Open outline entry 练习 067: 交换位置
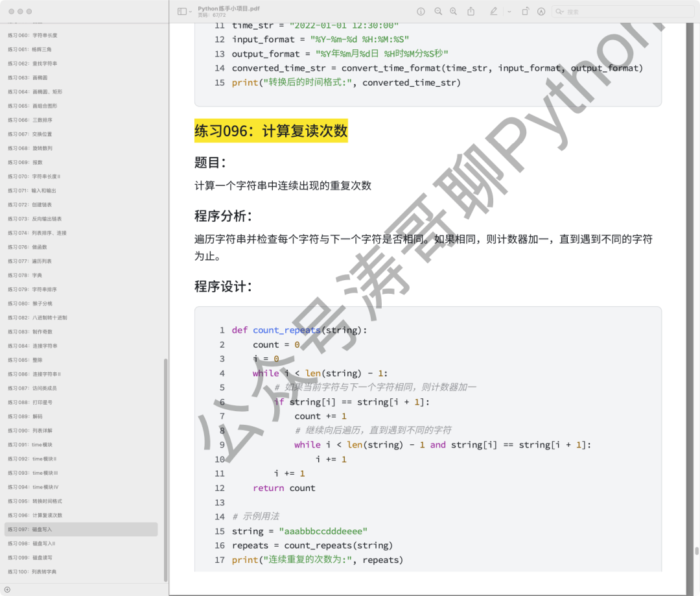 click(x=30, y=134)
